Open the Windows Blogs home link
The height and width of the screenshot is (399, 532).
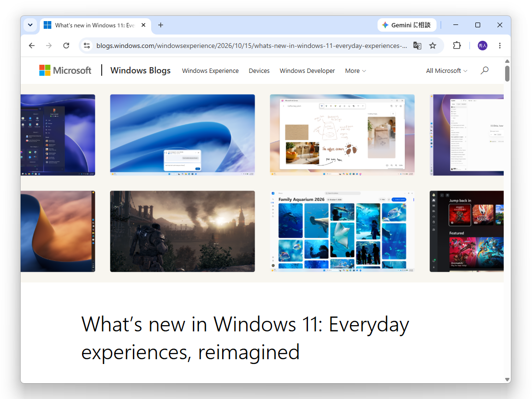click(x=141, y=70)
